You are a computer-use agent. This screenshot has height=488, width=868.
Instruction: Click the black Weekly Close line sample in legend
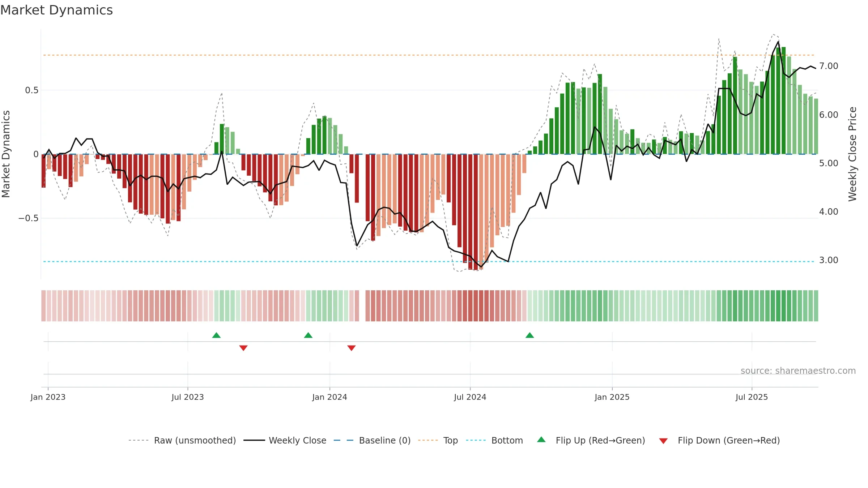(x=254, y=440)
